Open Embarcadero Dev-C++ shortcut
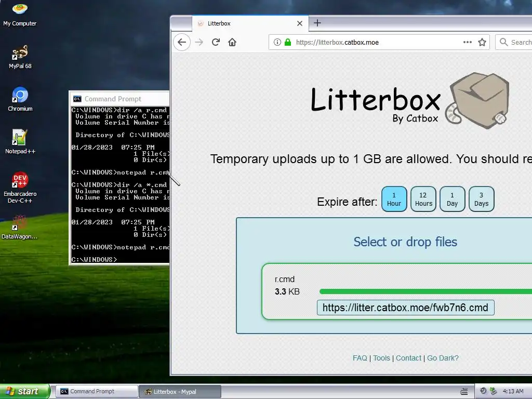532x399 pixels. 20,188
